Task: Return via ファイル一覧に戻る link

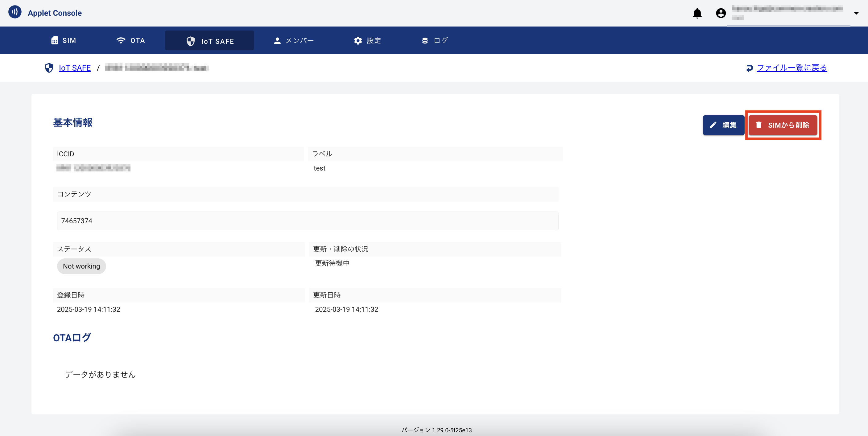Action: pyautogui.click(x=792, y=68)
